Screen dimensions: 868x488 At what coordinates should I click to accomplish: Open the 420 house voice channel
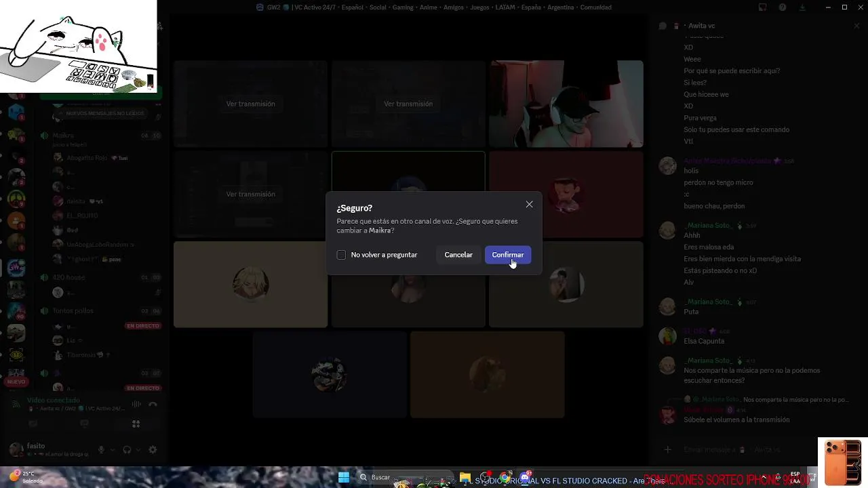(102, 277)
